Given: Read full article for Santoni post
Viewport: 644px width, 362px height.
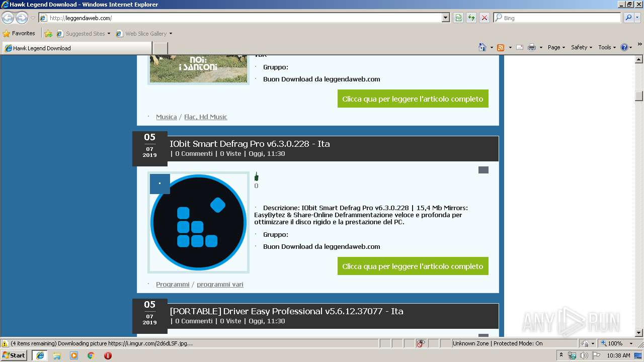Looking at the screenshot, I should [413, 99].
